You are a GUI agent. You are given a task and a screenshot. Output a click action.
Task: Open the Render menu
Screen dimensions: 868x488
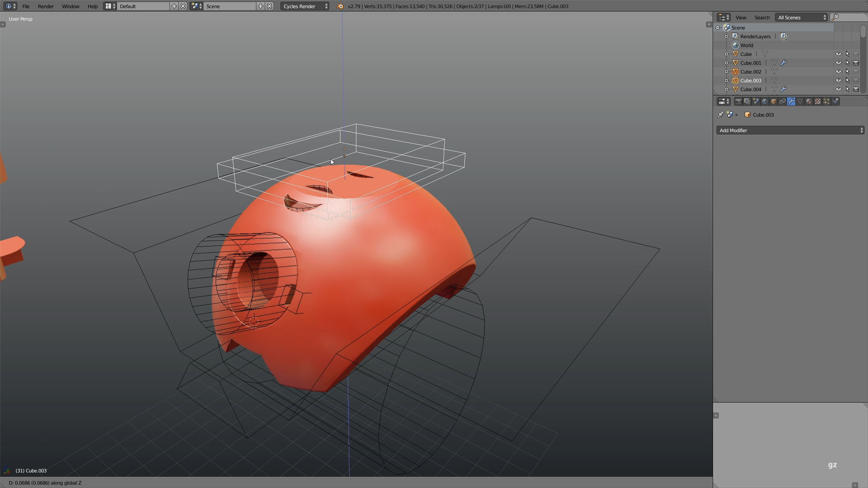click(46, 6)
